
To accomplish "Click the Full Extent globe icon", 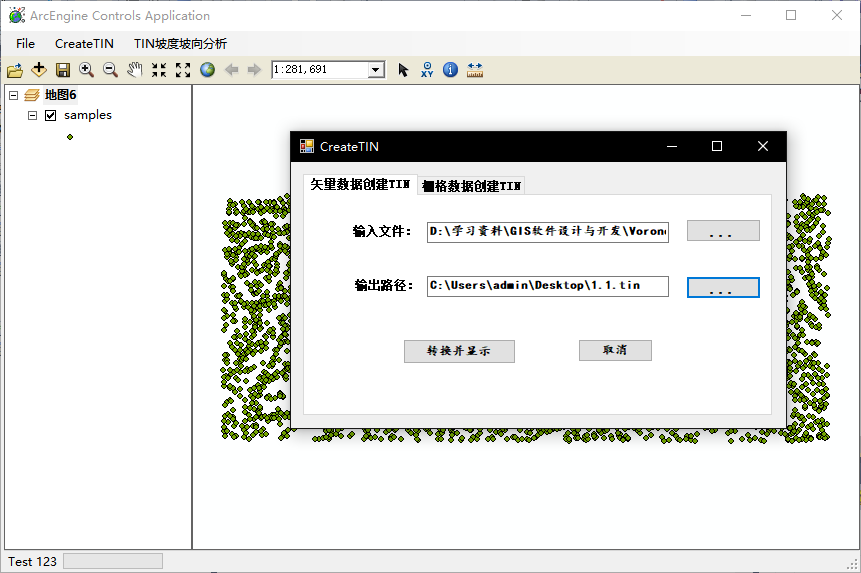I will [208, 70].
